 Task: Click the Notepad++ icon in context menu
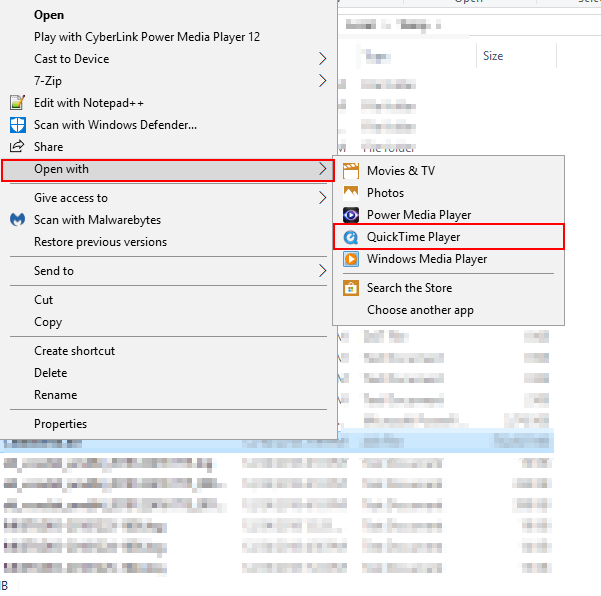click(x=18, y=103)
